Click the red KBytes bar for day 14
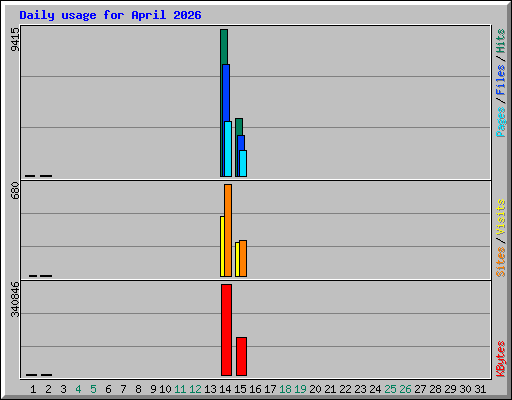Image resolution: width=512 pixels, height=400 pixels. (x=226, y=330)
